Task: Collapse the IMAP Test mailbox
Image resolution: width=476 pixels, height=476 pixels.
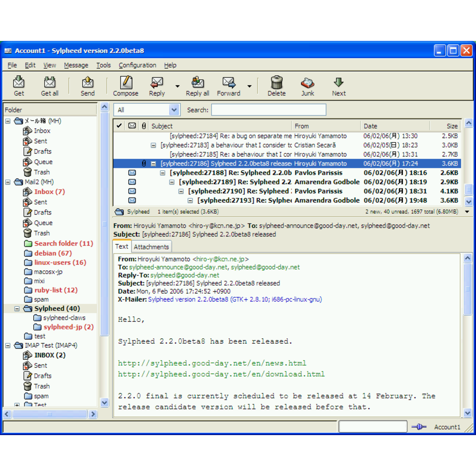Action: point(8,345)
